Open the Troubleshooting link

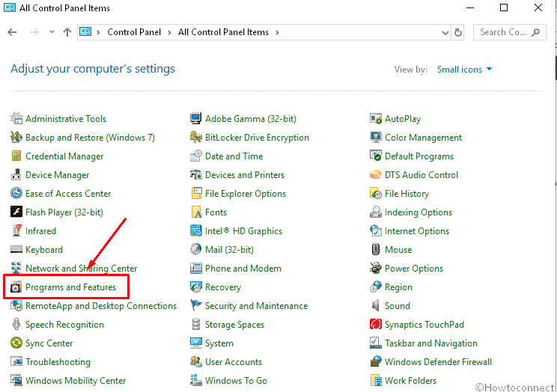(58, 362)
